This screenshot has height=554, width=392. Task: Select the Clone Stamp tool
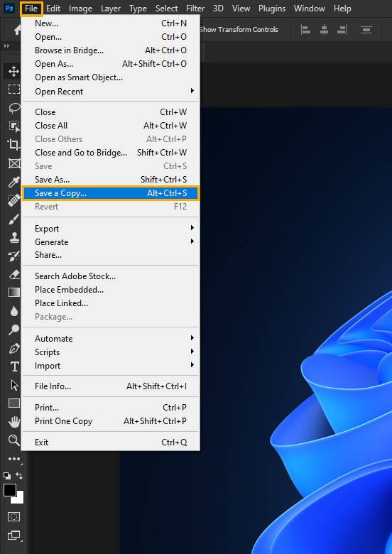[13, 237]
